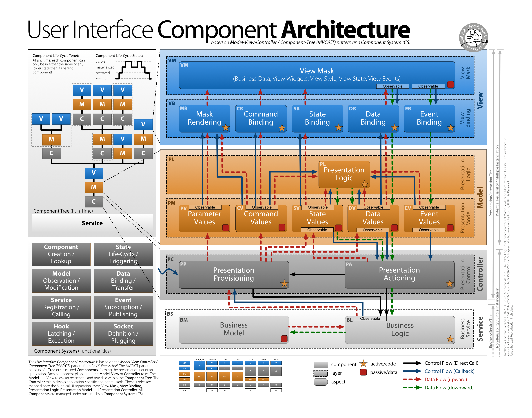Click the red square in Business Model
532x418 pixels.
pos(284,339)
